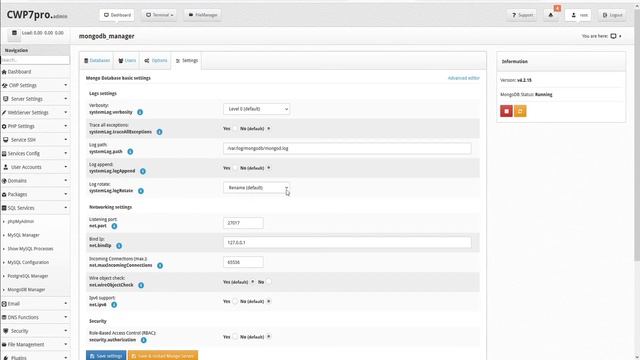Select Yes (default) for Wire object check
The height and width of the screenshot is (360, 640).
253,282
